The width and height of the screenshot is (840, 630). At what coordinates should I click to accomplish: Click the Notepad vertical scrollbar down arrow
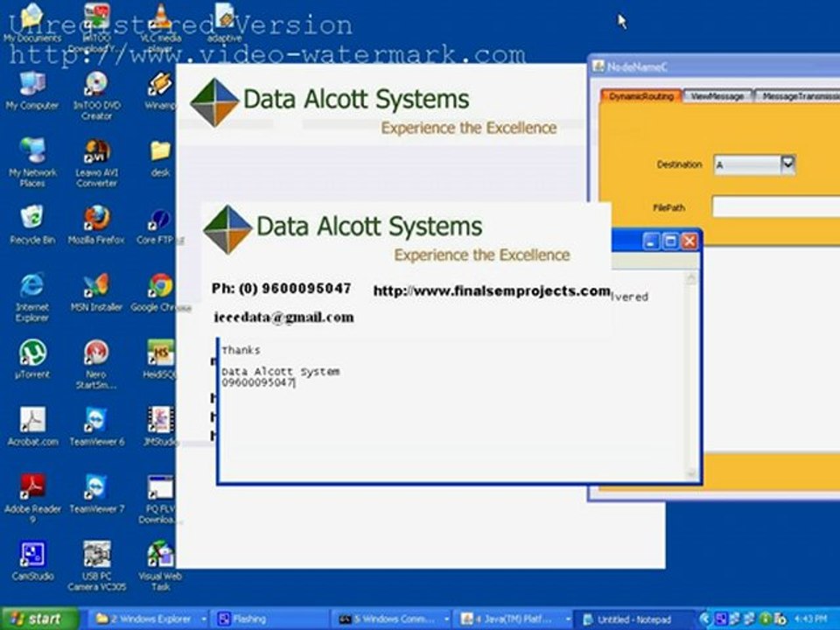(x=691, y=474)
